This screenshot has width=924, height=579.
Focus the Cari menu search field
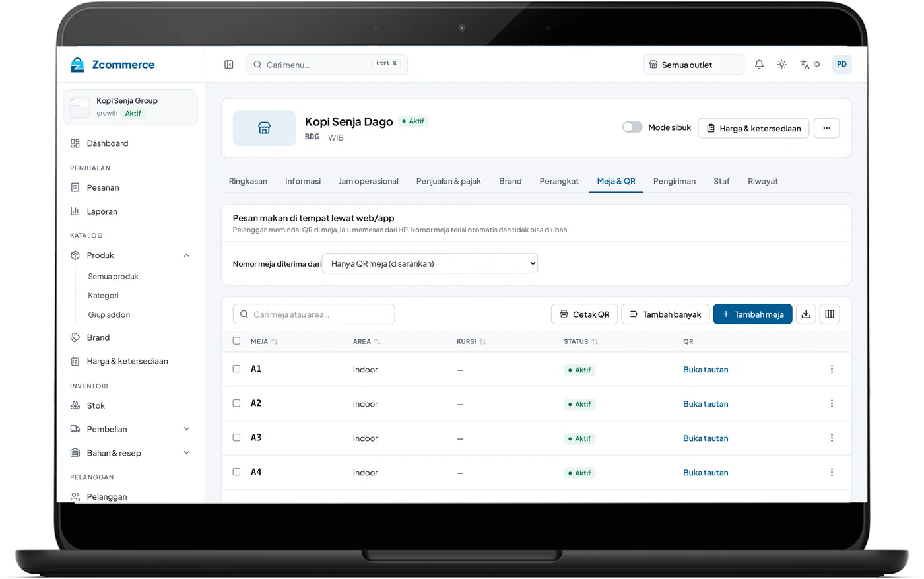tap(327, 65)
